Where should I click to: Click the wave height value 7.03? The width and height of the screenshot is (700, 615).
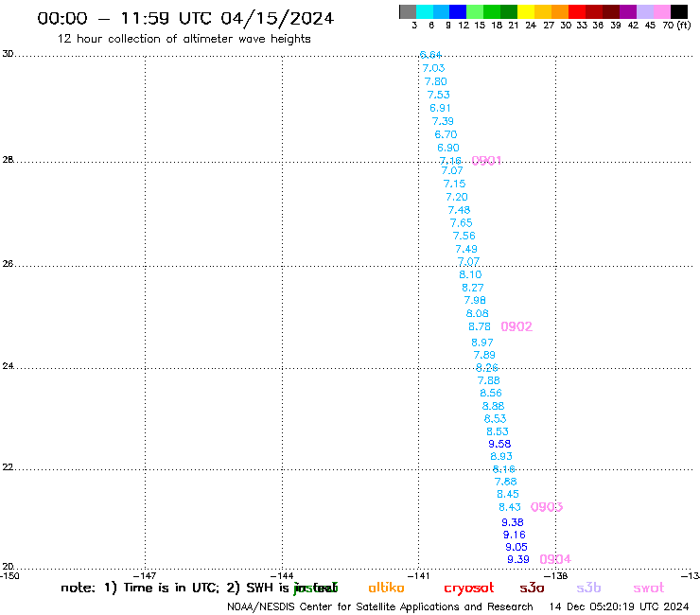(x=433, y=68)
